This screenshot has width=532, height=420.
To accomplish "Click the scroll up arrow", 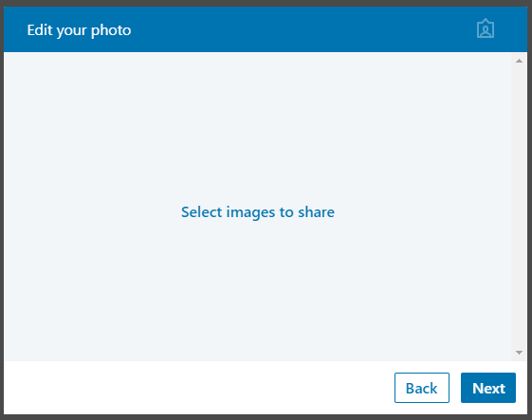I will click(519, 61).
